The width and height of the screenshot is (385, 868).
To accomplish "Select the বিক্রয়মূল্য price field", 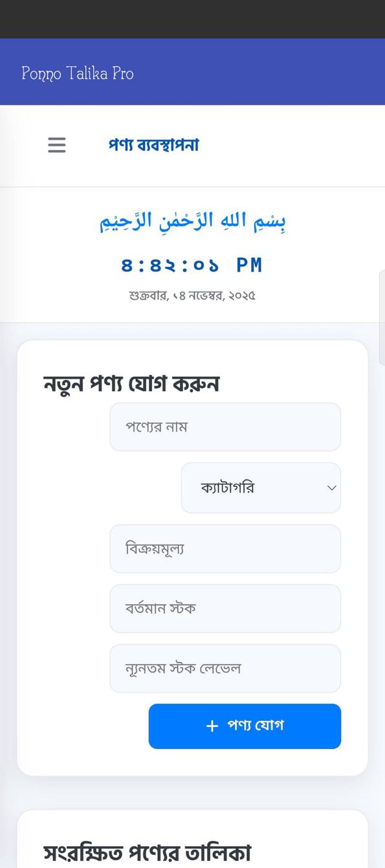I will pyautogui.click(x=225, y=548).
